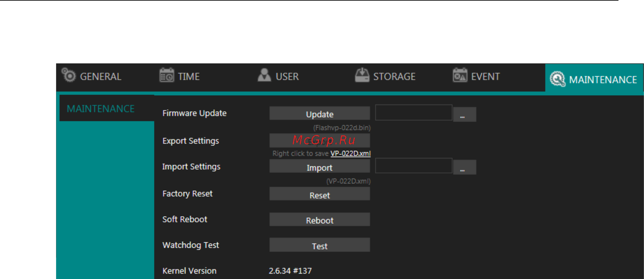Click the Watchdog Test label

click(x=191, y=245)
